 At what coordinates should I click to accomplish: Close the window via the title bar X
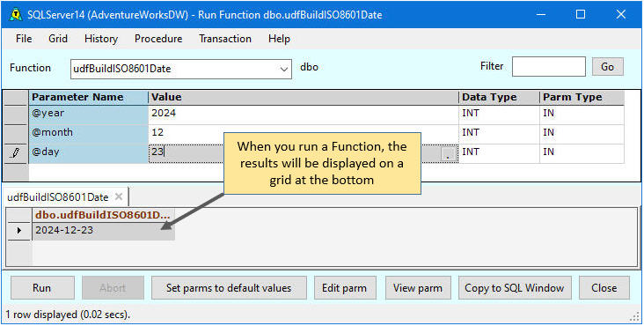point(621,15)
